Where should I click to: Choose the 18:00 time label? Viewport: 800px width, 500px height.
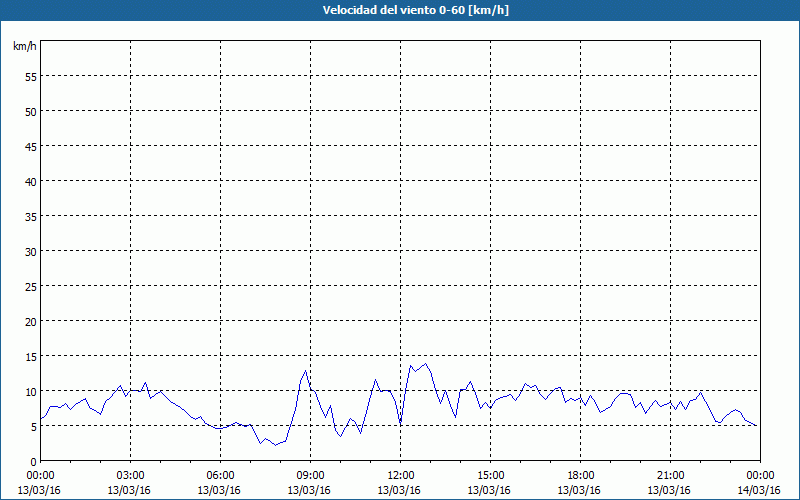point(580,475)
